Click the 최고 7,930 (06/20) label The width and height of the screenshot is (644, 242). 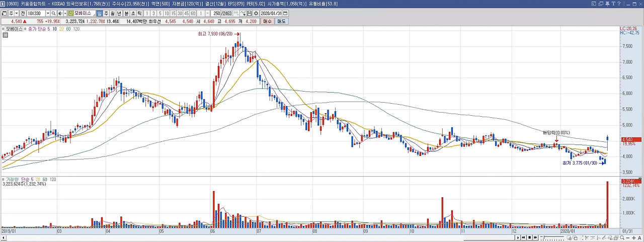tap(215, 34)
